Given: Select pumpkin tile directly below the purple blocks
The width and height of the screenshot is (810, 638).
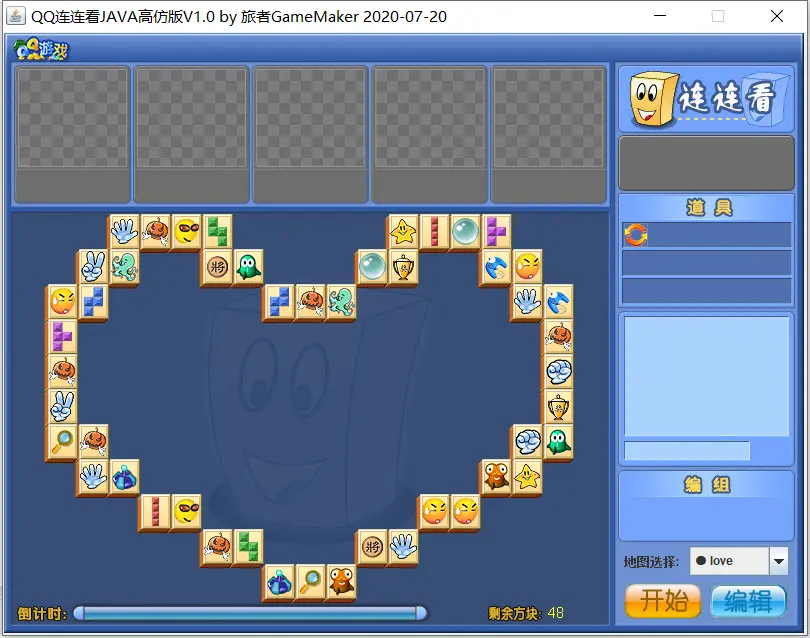Looking at the screenshot, I should 62,371.
